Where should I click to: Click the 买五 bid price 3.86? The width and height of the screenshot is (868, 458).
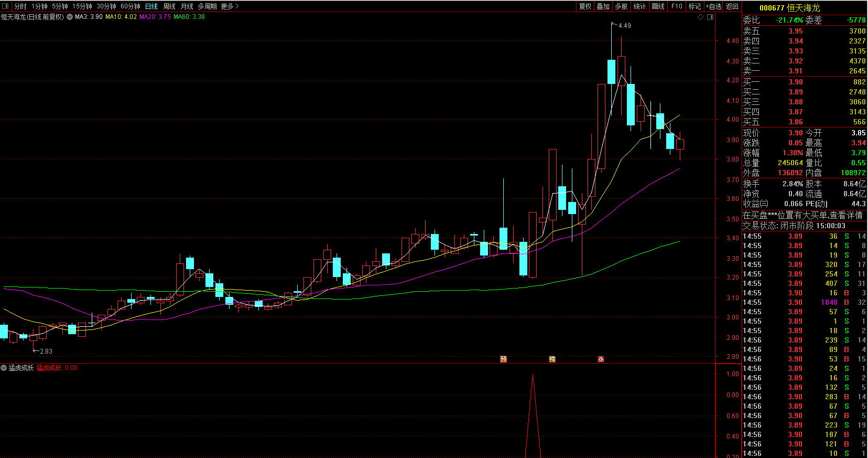point(796,122)
